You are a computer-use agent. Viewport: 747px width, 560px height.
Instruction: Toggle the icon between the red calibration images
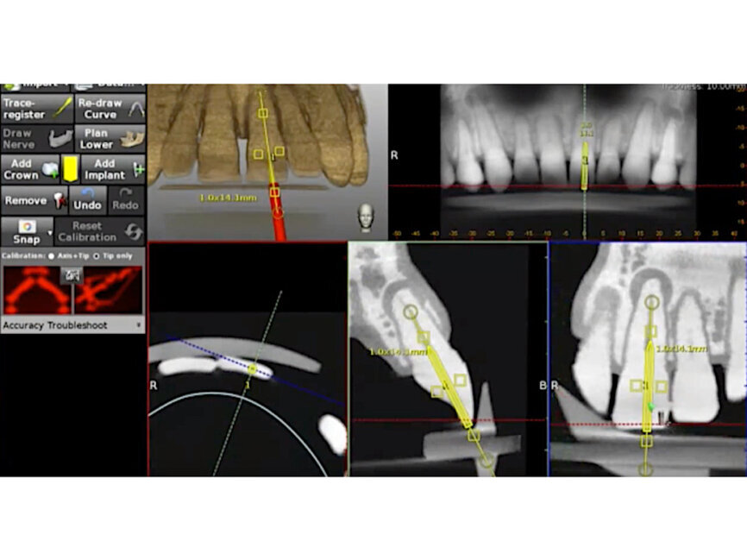pyautogui.click(x=70, y=274)
